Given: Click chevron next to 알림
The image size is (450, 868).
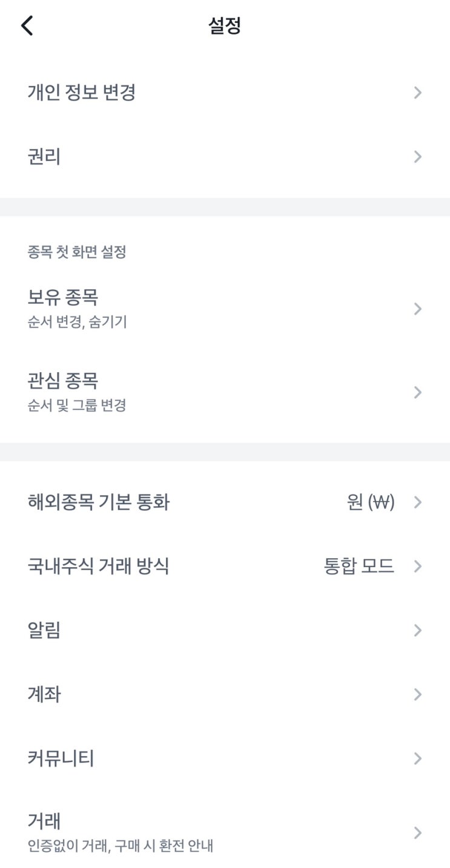Looking at the screenshot, I should tap(417, 630).
